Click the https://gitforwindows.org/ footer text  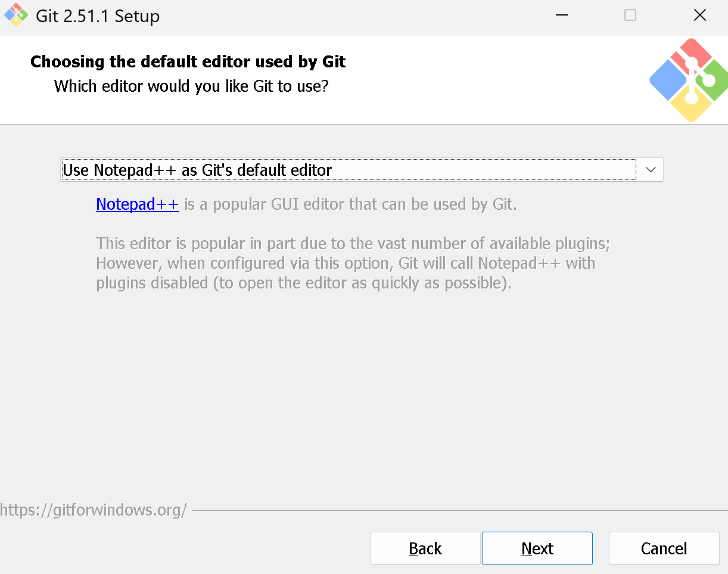click(94, 510)
